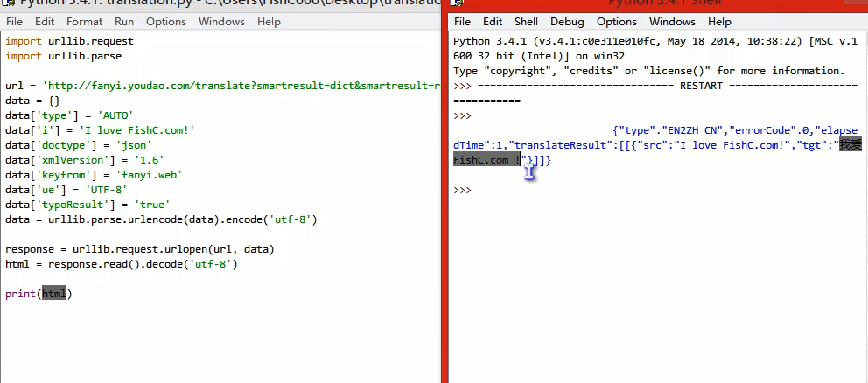Screen dimensions: 868x383
Task: Open the Run menu in the editor
Action: coord(124,21)
